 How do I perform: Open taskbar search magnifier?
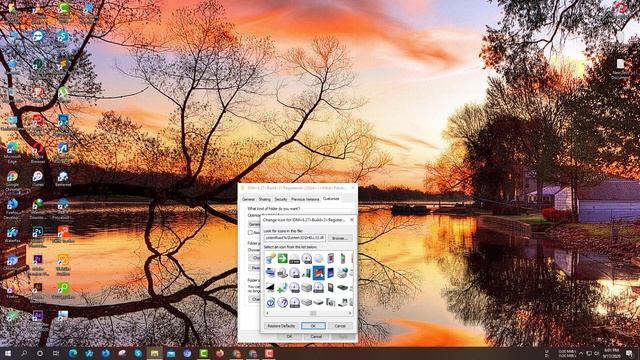pyautogui.click(x=24, y=353)
